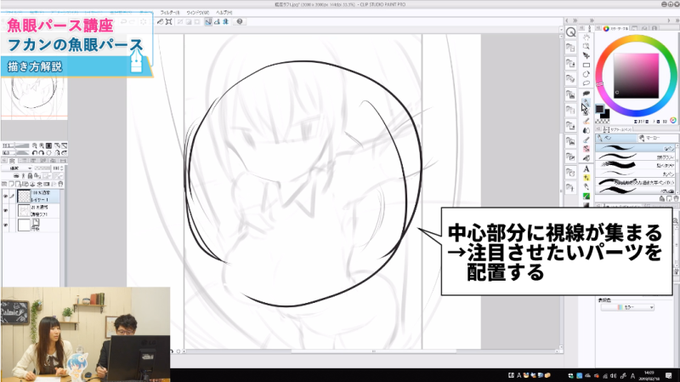Click the Windows taskbar clock
Screen dimensions: 680x382
pyautogui.click(x=649, y=375)
